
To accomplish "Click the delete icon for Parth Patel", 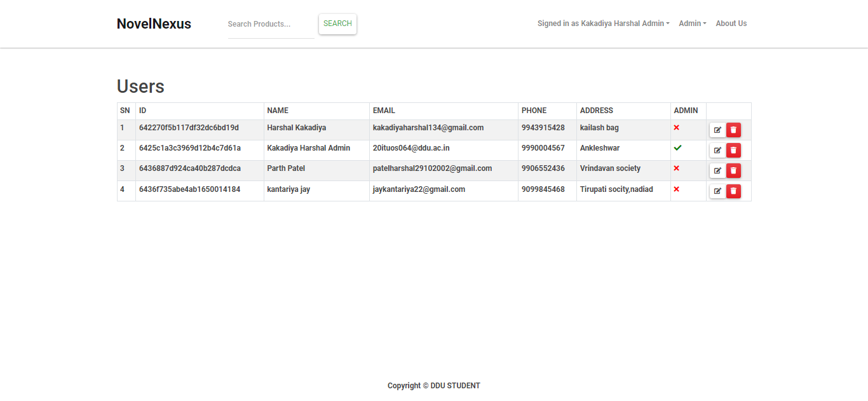I will tap(733, 170).
